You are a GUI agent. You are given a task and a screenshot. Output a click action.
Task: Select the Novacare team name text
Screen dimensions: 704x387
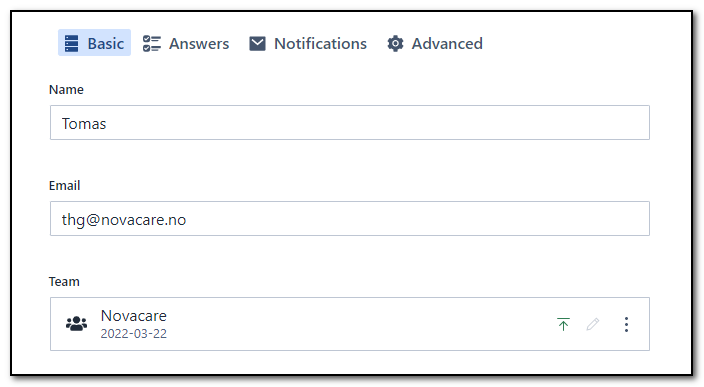134,316
